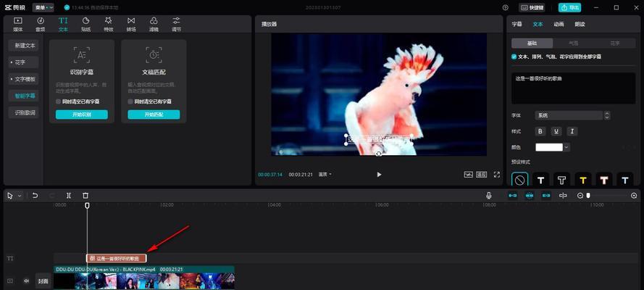This screenshot has height=290, width=644.
Task: Select the red-outlined T preset style
Action: [x=603, y=181]
